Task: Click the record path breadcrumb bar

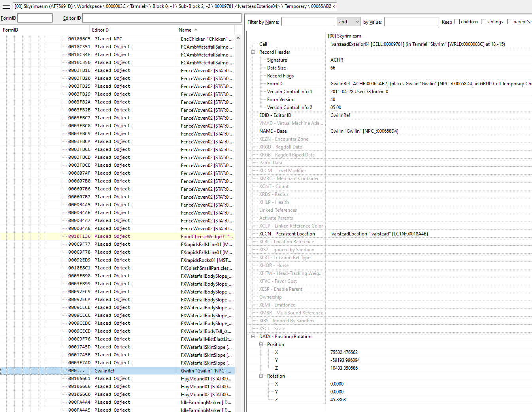Action: (175, 6)
